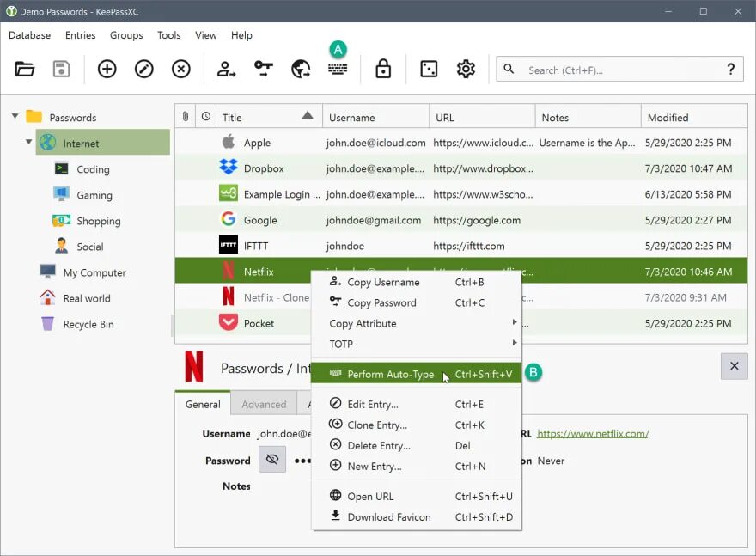Lock database with padlock toolbar icon

383,69
